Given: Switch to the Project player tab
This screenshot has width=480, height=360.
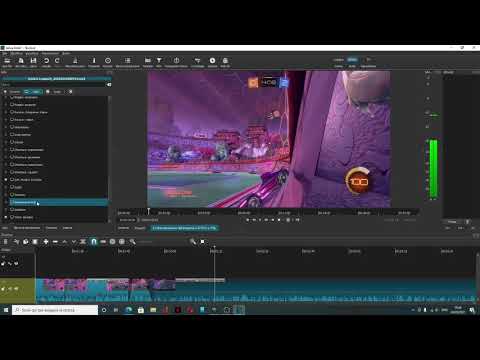Looking at the screenshot, I should pos(140,228).
